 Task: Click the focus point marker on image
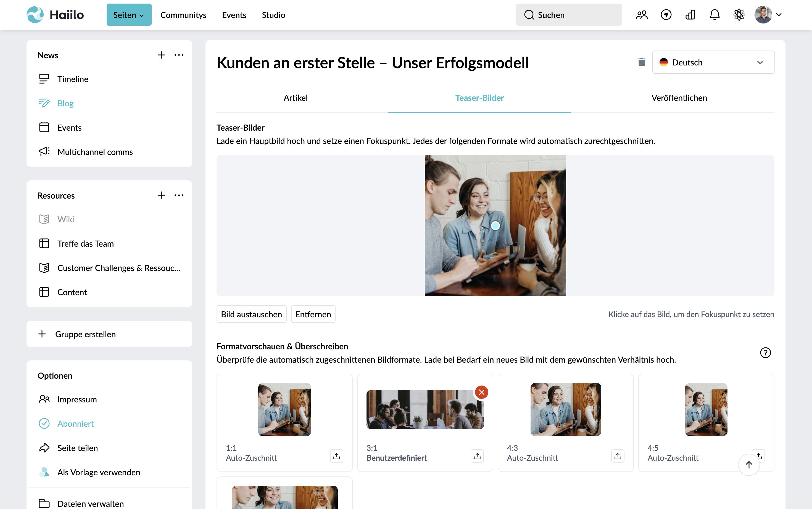coord(495,226)
